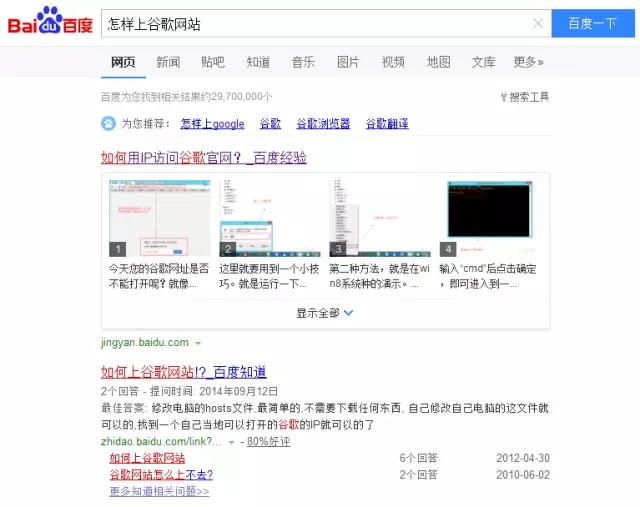Click the jingyan.baidu.com source URL
The image size is (640, 507).
tap(145, 342)
